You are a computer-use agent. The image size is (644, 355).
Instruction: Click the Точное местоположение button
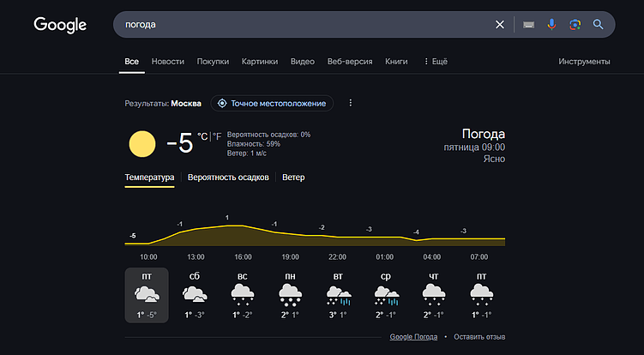coord(272,104)
